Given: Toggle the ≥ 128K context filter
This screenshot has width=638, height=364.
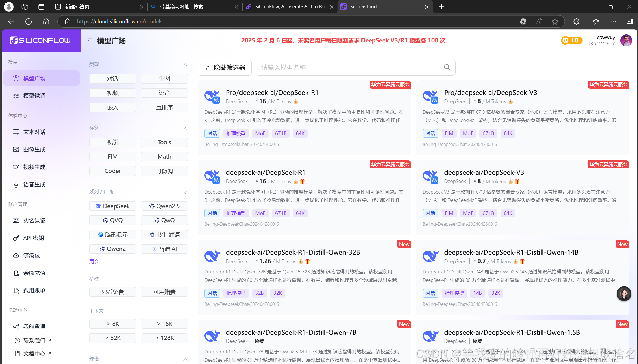Looking at the screenshot, I should [164, 338].
